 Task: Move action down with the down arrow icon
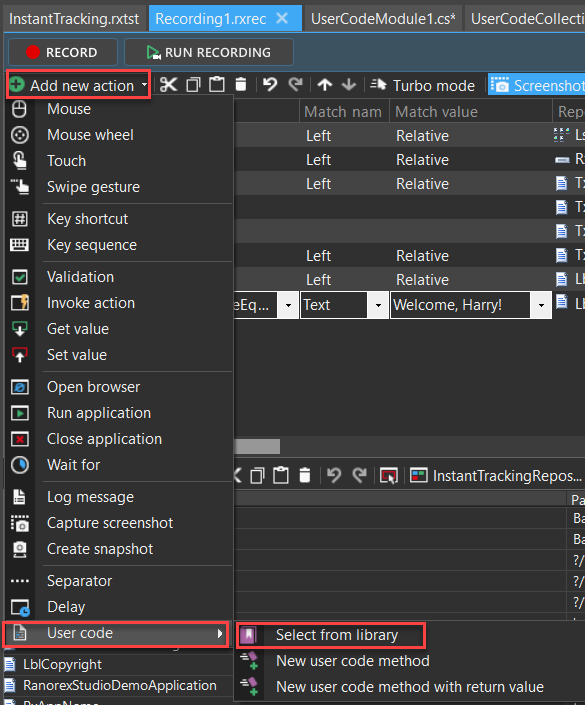tap(349, 85)
